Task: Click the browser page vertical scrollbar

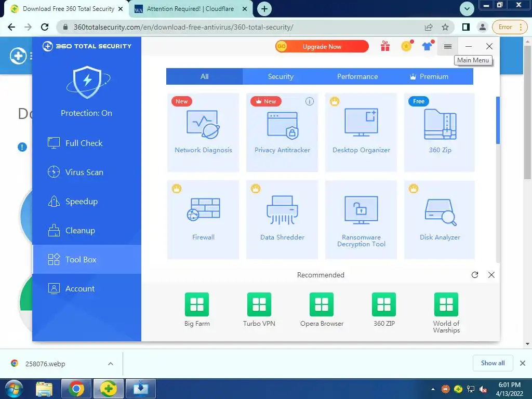Action: pyautogui.click(x=527, y=112)
